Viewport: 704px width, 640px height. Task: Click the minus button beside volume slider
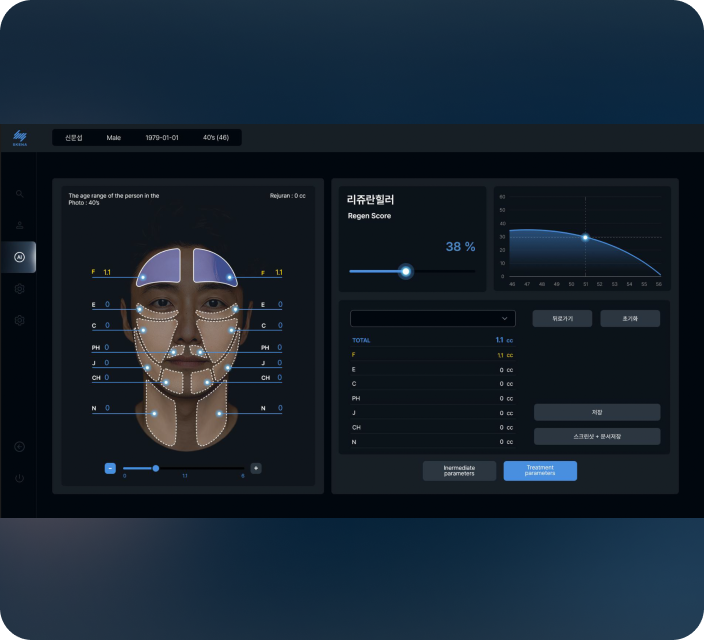tap(110, 468)
